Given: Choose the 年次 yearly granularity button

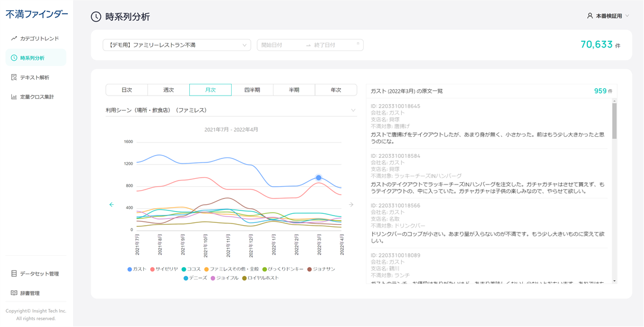Looking at the screenshot, I should click(x=336, y=90).
